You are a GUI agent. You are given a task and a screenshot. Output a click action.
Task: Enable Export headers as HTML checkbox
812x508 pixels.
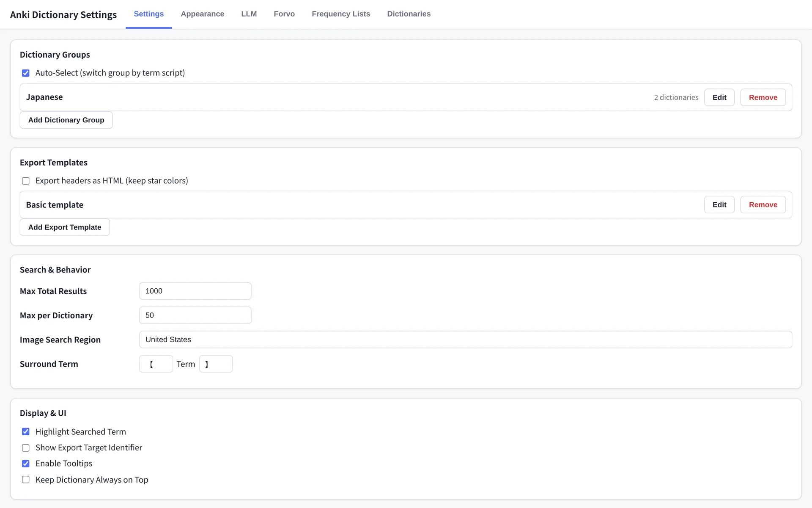coord(26,181)
